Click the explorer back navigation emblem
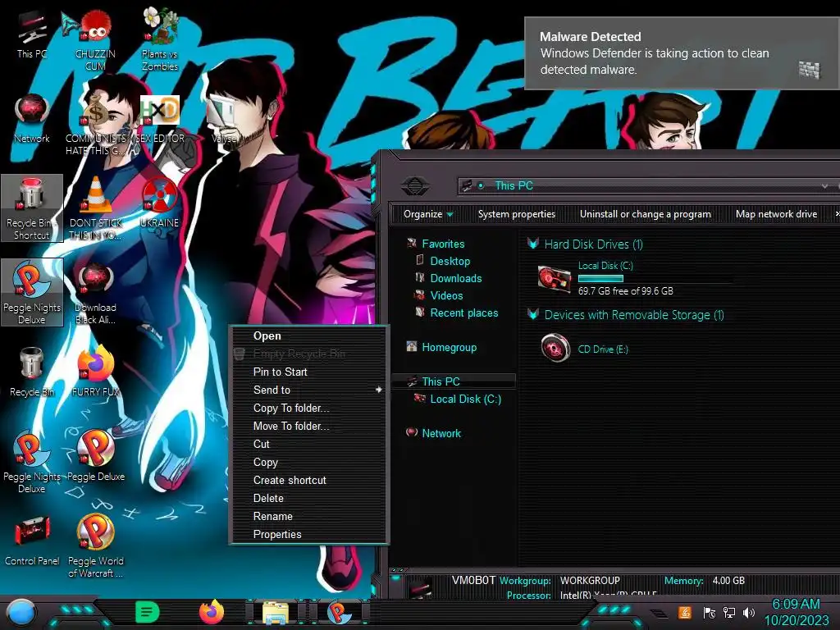The width and height of the screenshot is (840, 630). tap(414, 186)
